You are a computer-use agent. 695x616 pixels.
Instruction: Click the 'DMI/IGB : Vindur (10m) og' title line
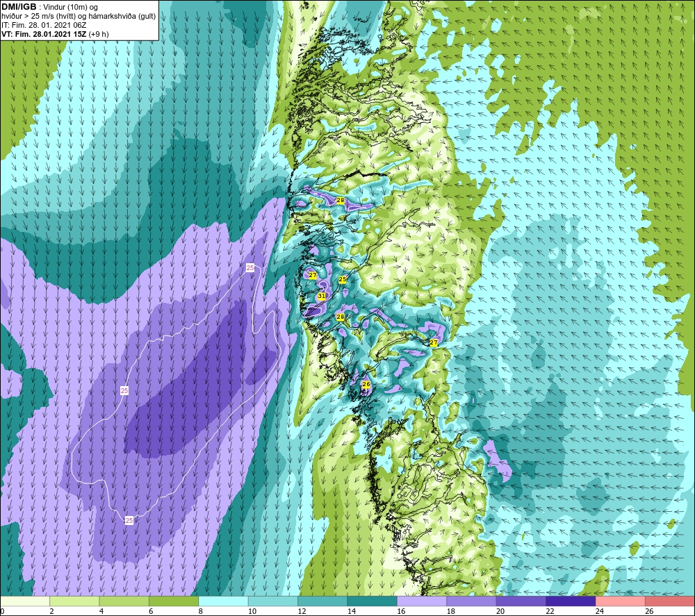(50, 7)
